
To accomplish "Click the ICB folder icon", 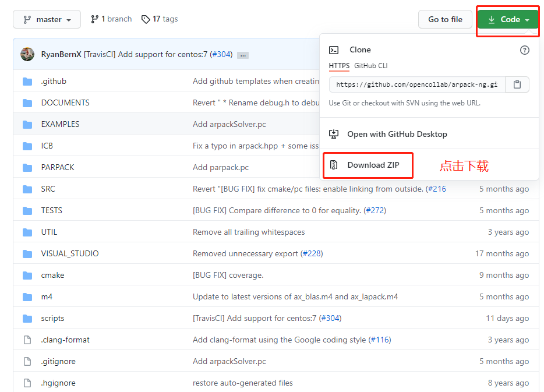I will click(27, 146).
